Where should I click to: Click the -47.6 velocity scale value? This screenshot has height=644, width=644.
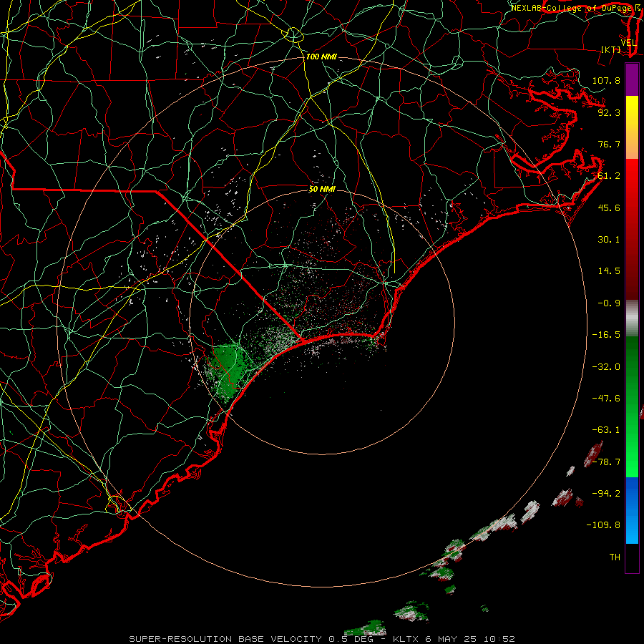point(606,398)
